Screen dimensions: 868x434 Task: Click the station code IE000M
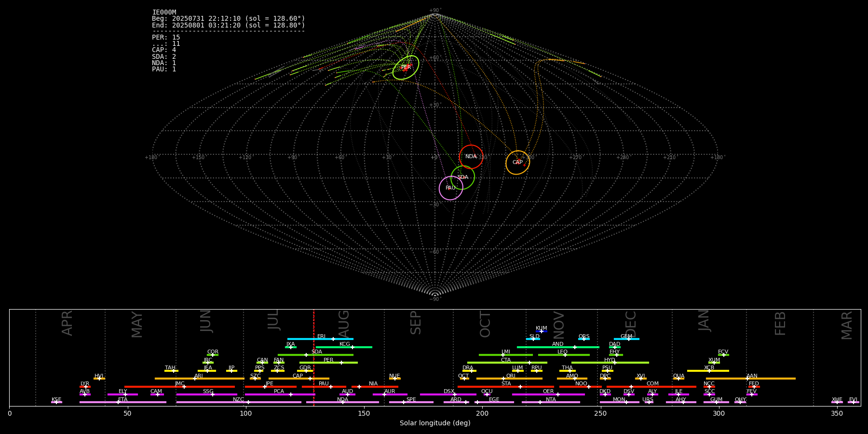164,13
